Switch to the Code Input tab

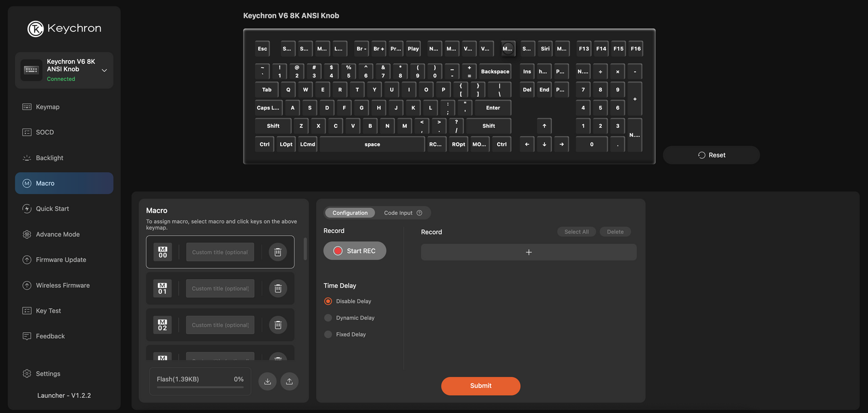398,213
